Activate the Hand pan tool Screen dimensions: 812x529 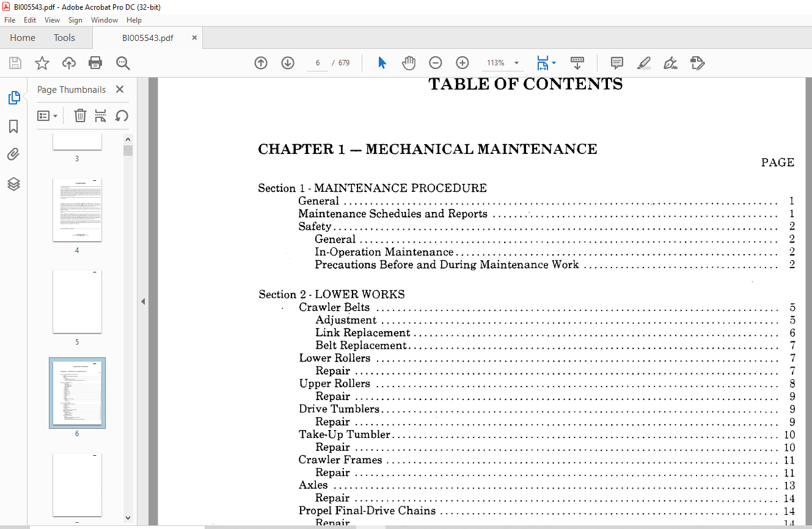coord(409,63)
